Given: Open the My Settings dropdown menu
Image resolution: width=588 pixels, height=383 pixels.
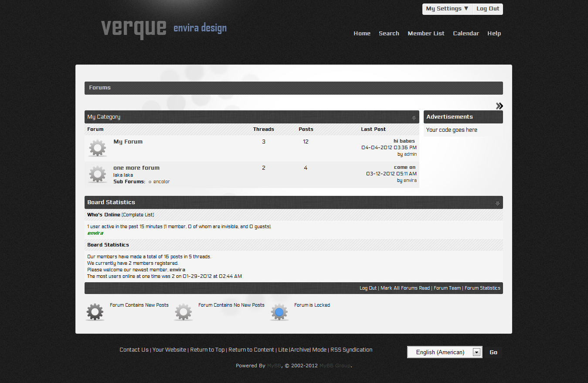Looking at the screenshot, I should click(447, 9).
